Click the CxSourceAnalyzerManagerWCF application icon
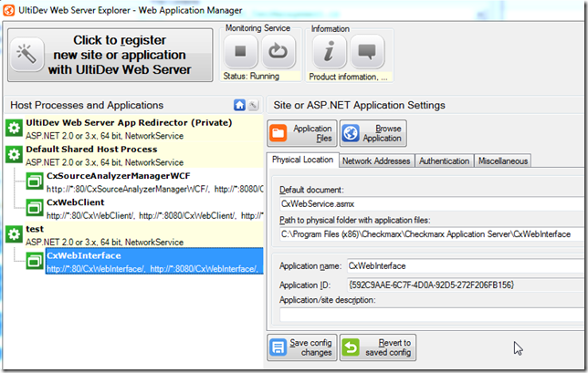This screenshot has width=588, height=373. point(35,181)
